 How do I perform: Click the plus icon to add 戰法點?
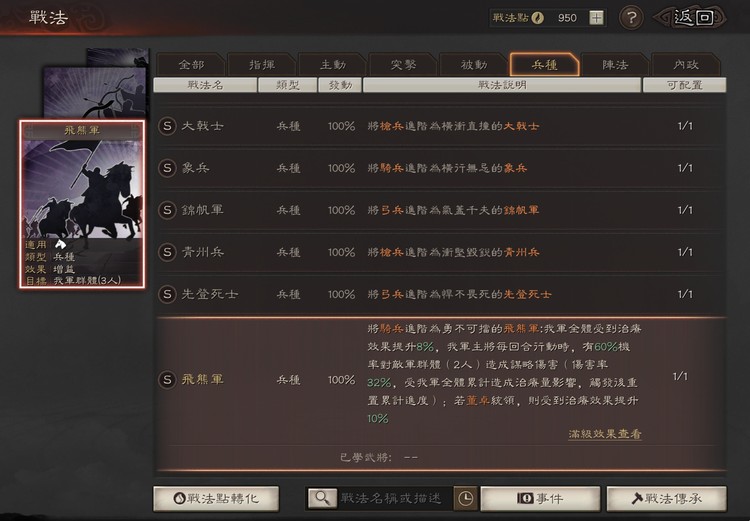point(596,18)
